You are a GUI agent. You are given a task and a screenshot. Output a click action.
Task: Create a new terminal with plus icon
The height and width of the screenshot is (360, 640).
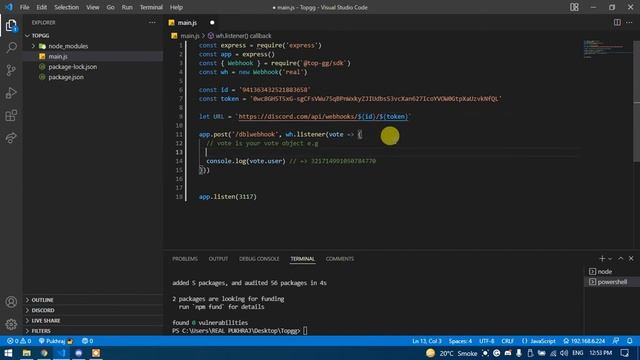(602, 258)
